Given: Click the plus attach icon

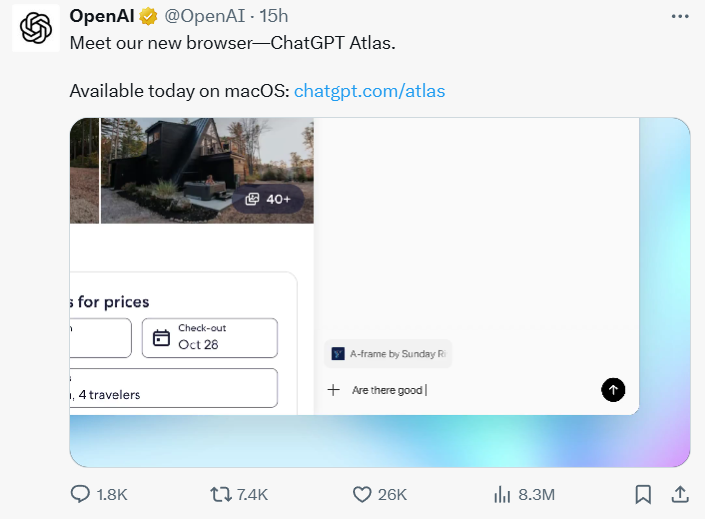Looking at the screenshot, I should coord(334,390).
